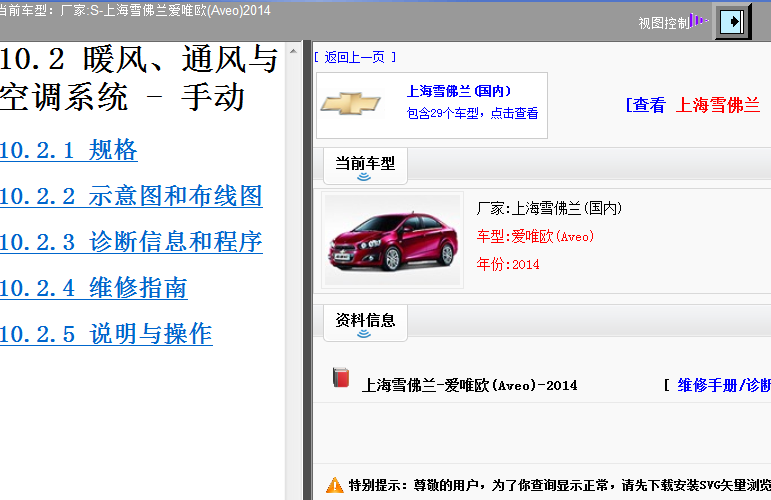Click text 厂家:上海雪佛兰(国内)

click(x=549, y=208)
